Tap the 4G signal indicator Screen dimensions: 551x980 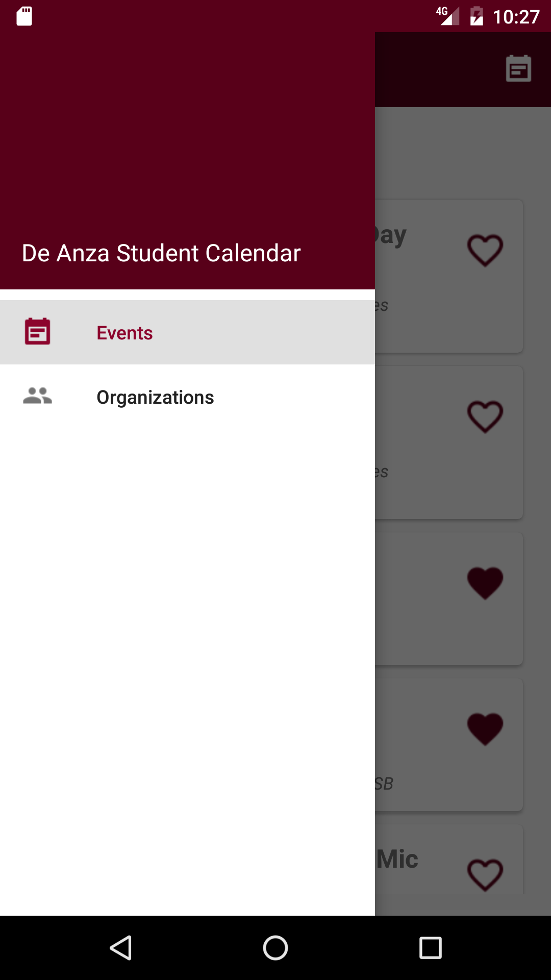447,15
